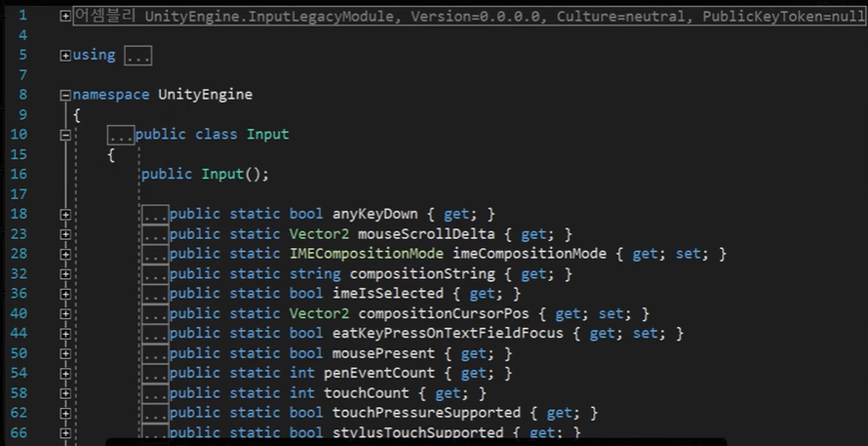Click the Vector2 type on mouseScrollDelta line

320,234
